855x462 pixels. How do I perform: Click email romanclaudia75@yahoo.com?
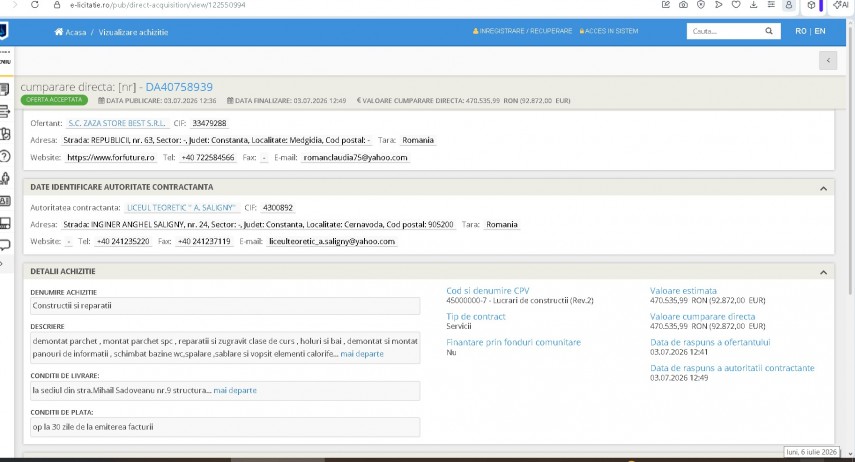coord(356,158)
